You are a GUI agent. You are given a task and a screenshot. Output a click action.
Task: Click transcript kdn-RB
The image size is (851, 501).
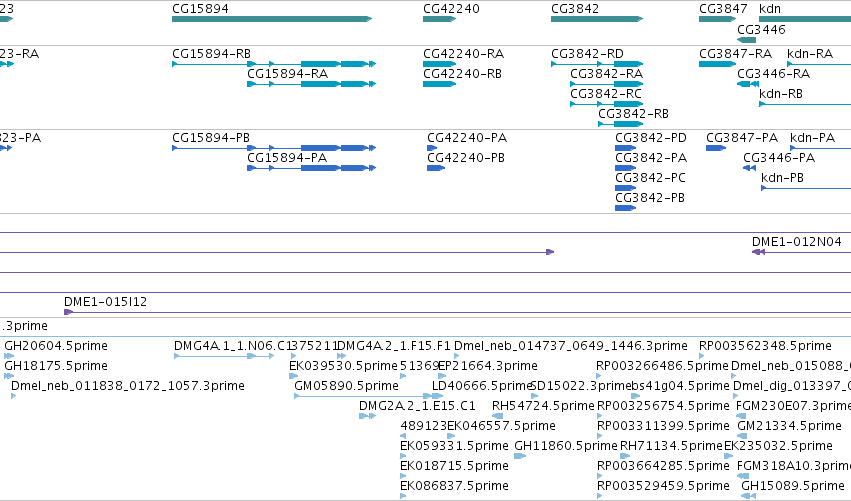pos(805,104)
